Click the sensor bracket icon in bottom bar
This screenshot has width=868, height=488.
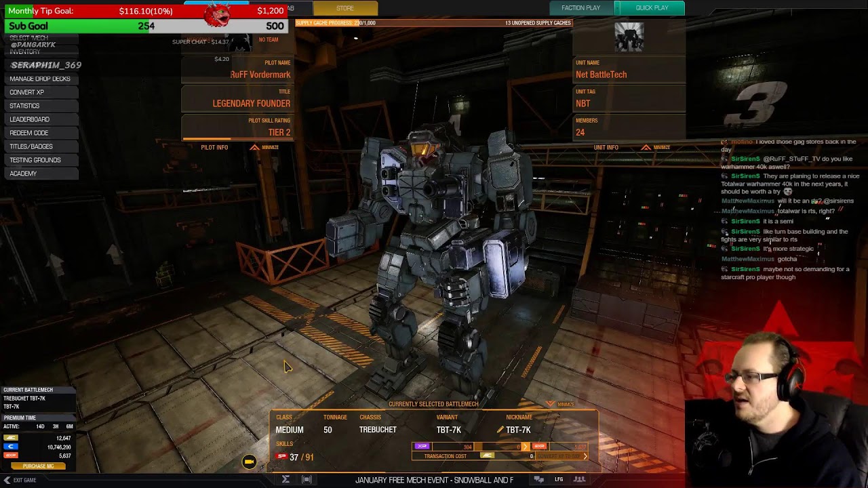coord(307,479)
